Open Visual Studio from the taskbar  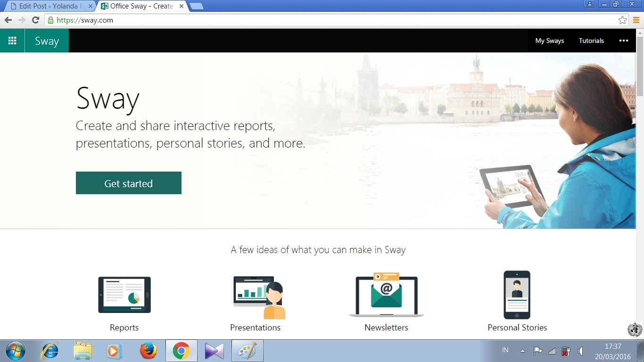215,351
